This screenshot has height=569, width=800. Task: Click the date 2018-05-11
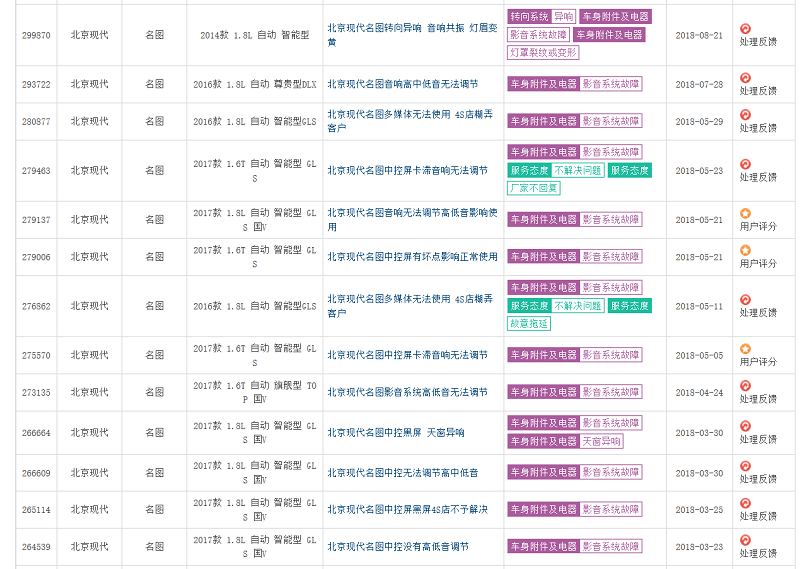point(699,306)
